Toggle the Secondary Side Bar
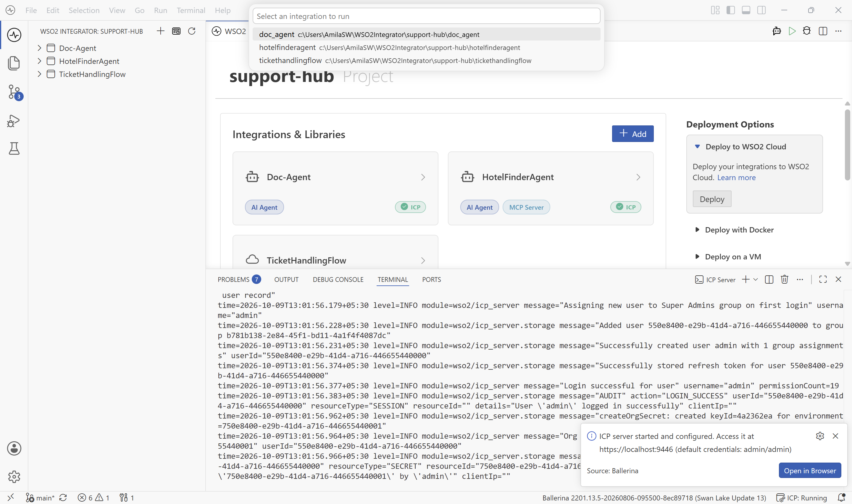The image size is (852, 504). click(762, 10)
